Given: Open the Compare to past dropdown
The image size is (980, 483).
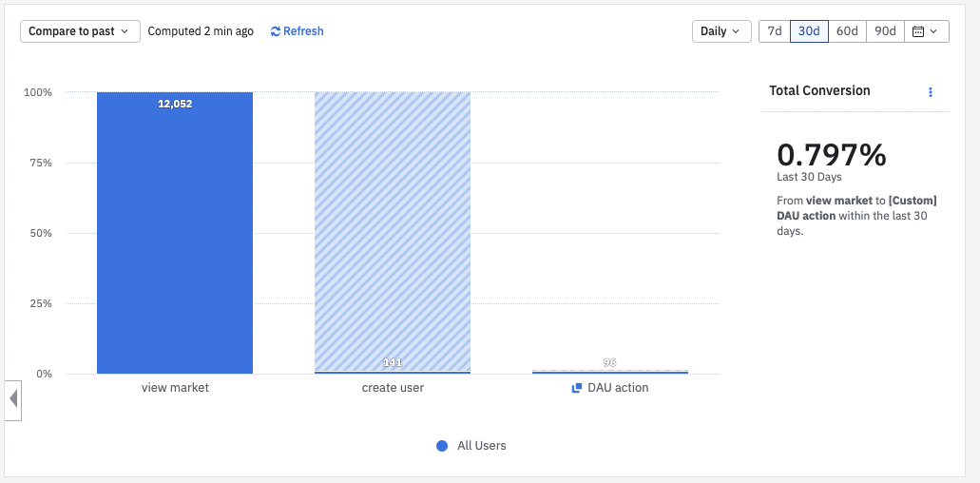Looking at the screenshot, I should [80, 31].
